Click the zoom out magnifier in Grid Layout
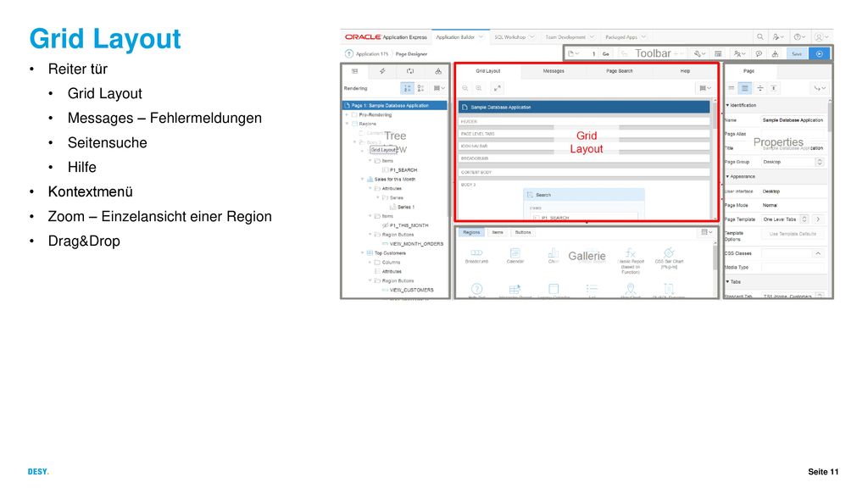868x488 pixels. pyautogui.click(x=465, y=88)
